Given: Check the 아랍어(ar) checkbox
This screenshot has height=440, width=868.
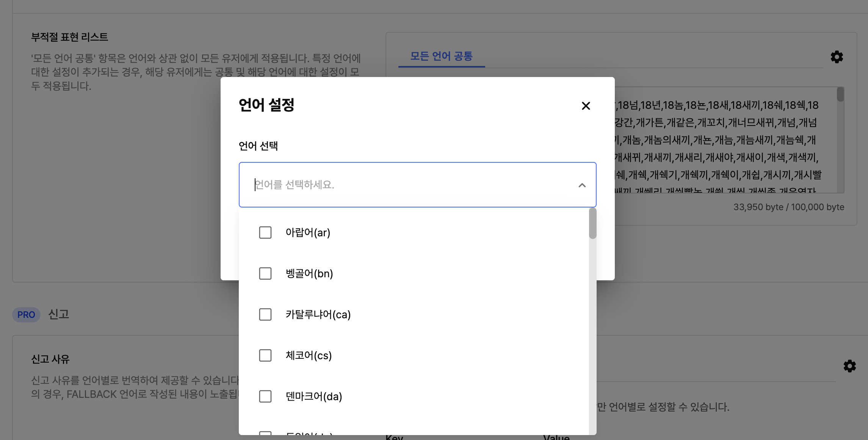Looking at the screenshot, I should pos(265,233).
